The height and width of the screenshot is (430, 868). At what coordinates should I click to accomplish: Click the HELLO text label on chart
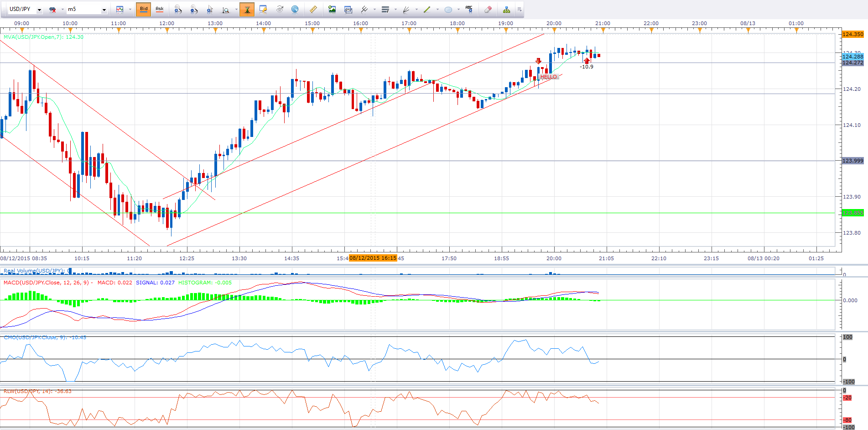tap(548, 77)
